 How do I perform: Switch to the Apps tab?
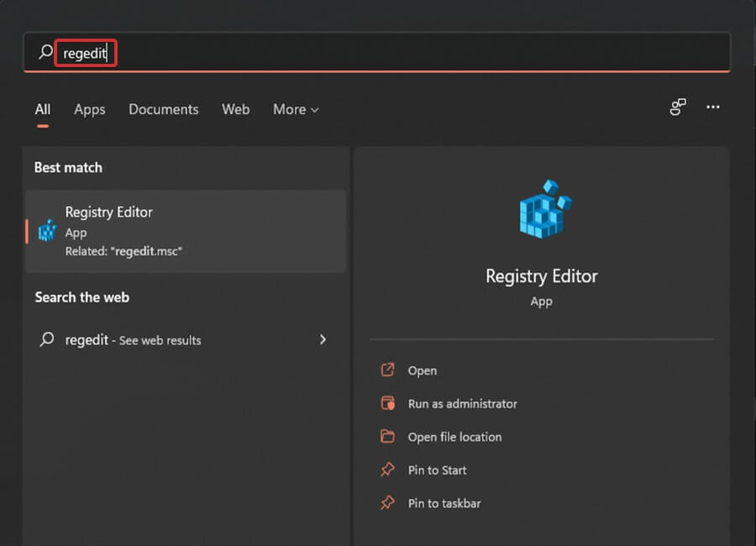[x=90, y=109]
